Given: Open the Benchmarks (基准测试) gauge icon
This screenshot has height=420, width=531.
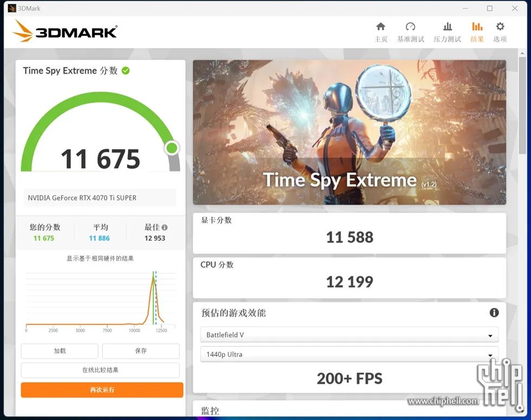Looking at the screenshot, I should 411,27.
